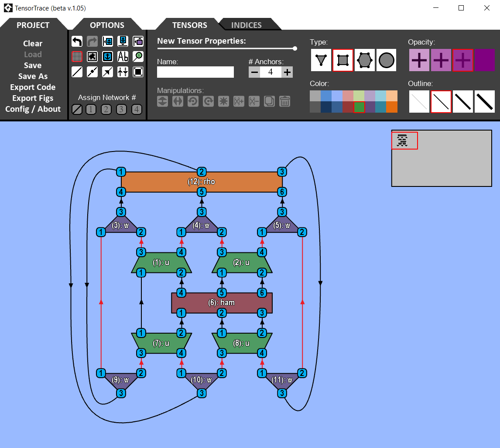Screen dimensions: 500x448
Task: Click the rotate counterclockwise manipulation icon
Action: click(x=193, y=101)
